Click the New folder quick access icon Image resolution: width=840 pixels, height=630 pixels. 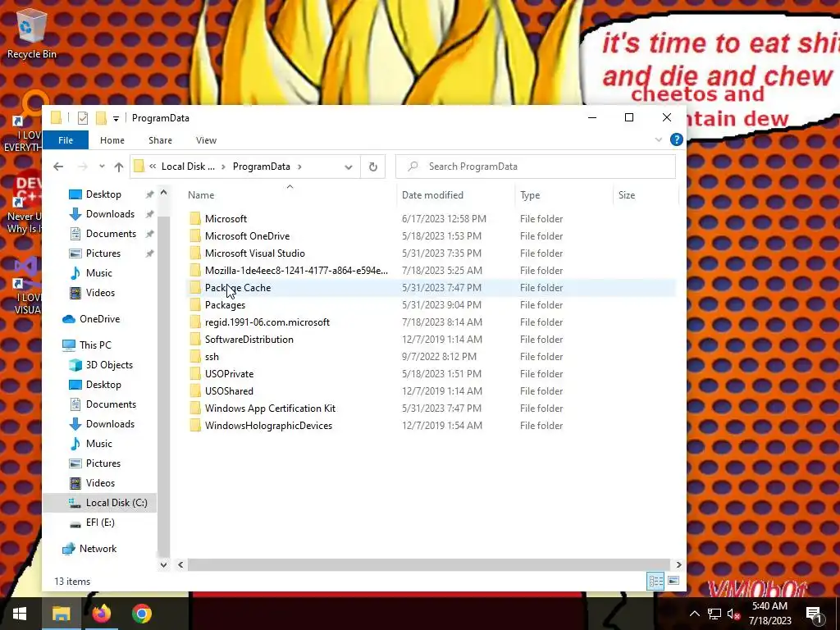coord(101,118)
